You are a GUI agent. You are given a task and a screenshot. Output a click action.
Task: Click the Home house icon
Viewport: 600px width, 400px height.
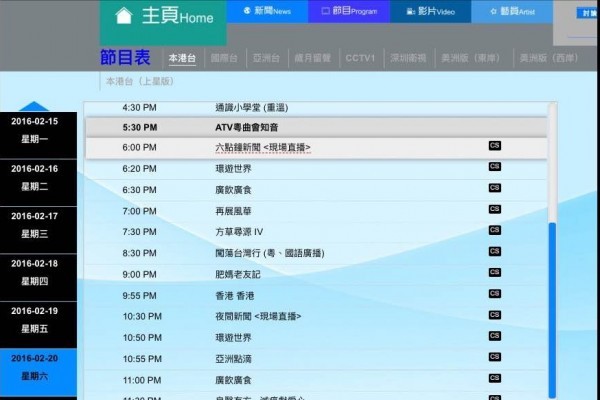point(124,16)
